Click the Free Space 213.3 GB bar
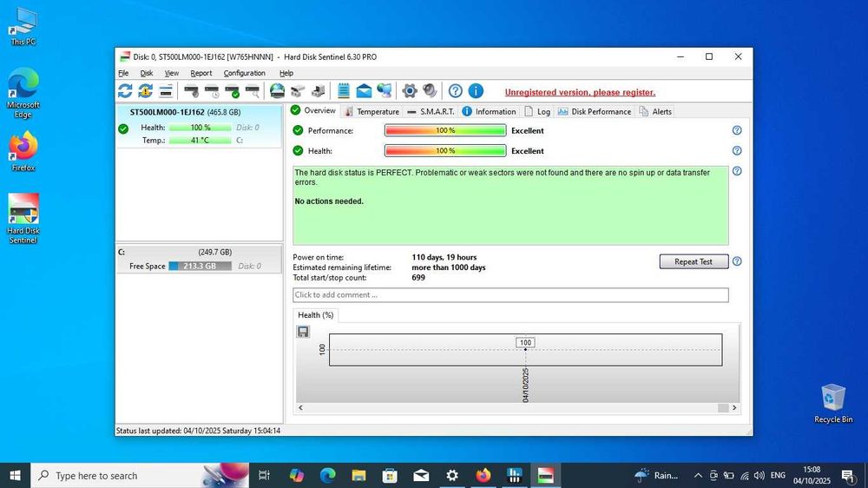868x488 pixels. click(200, 266)
